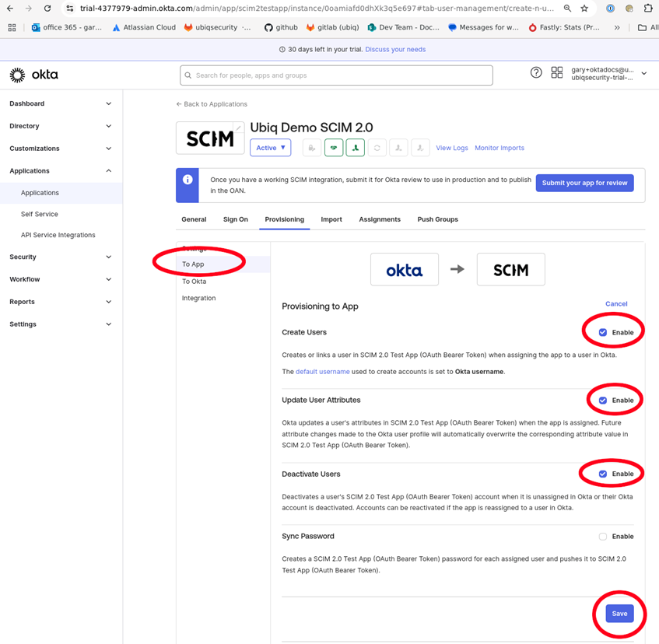The width and height of the screenshot is (659, 644).
Task: Expand the Settings menu
Action: [61, 324]
